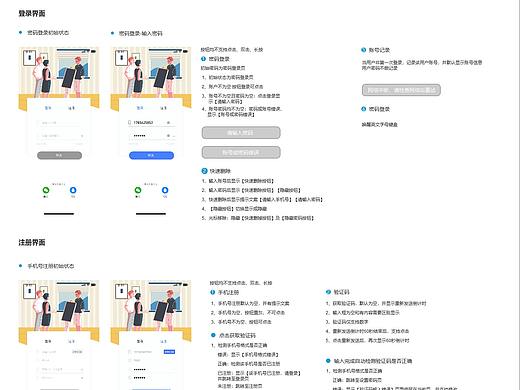The image size is (520, 390).
Task: Tap WeChat icon in password-entered login mockup
Action: pos(138,190)
